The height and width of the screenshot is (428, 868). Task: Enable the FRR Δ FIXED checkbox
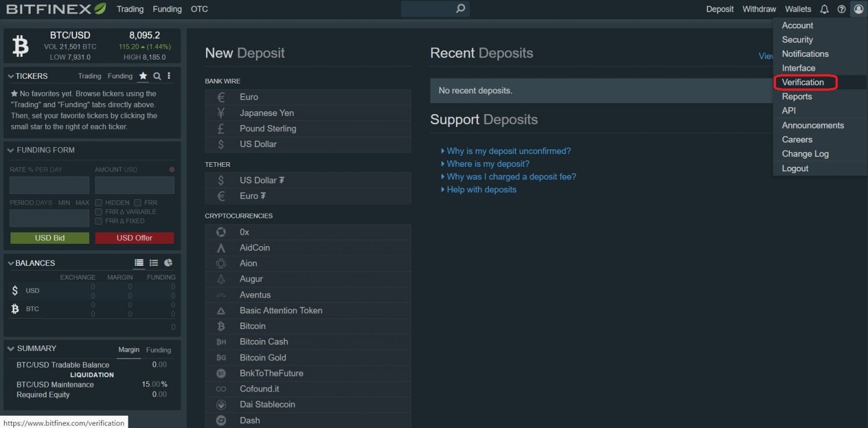point(99,221)
